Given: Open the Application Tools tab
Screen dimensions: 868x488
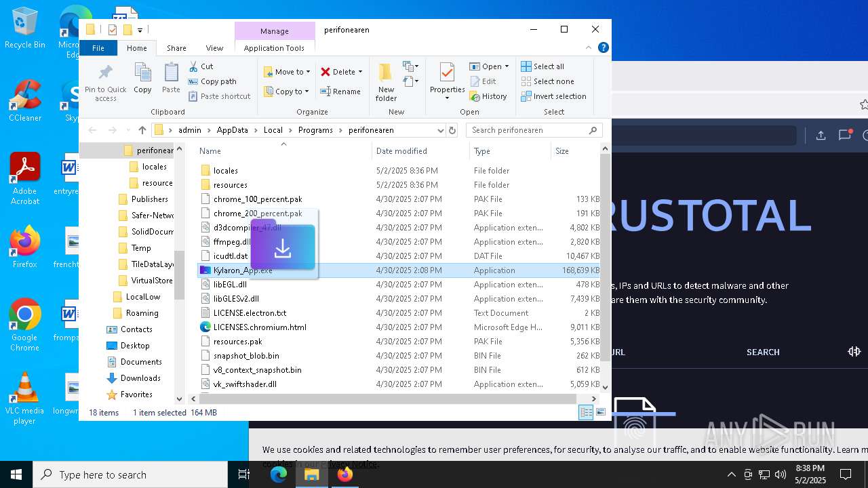Looking at the screenshot, I should tap(274, 48).
